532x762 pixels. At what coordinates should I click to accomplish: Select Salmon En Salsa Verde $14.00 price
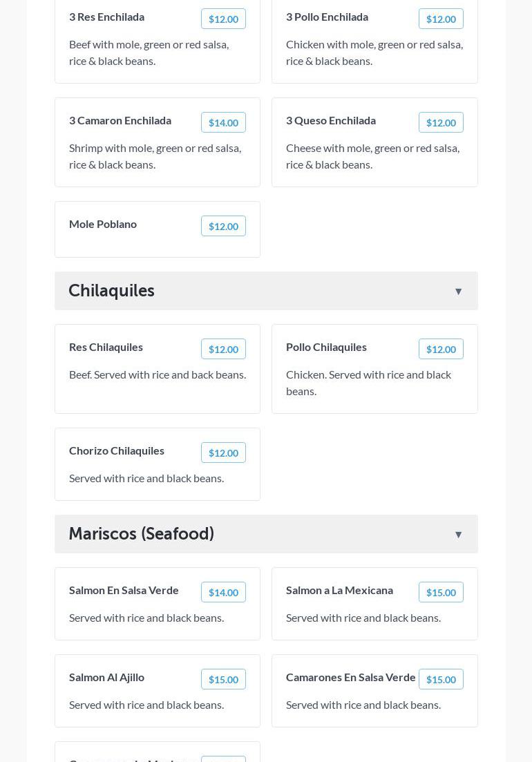click(x=223, y=593)
